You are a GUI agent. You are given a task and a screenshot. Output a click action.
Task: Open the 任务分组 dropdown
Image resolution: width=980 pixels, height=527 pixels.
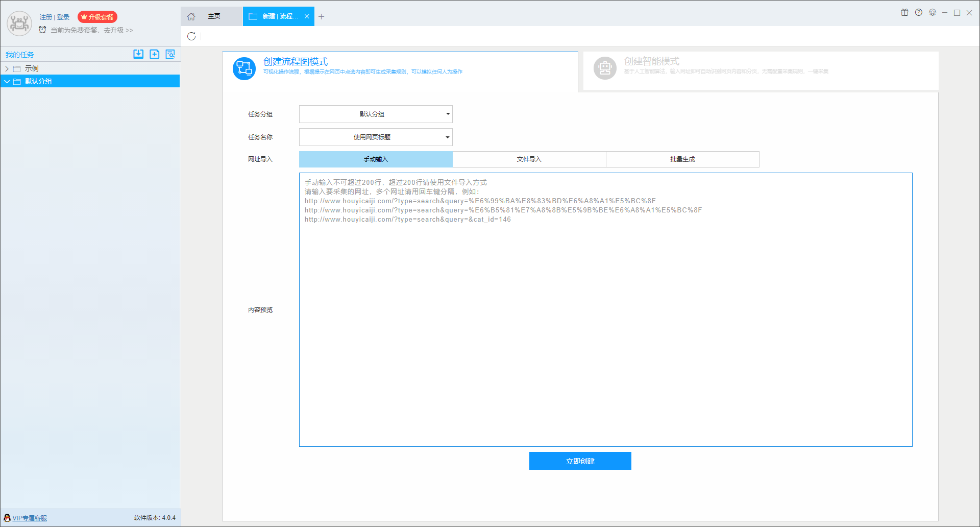click(375, 114)
